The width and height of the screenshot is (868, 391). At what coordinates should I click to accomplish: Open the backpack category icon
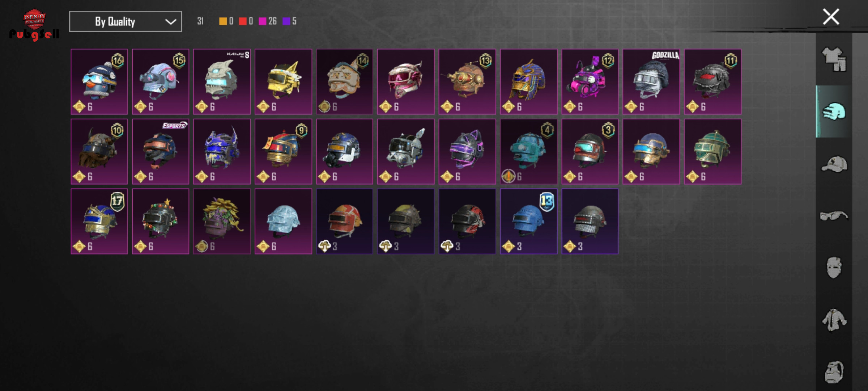coord(834,372)
